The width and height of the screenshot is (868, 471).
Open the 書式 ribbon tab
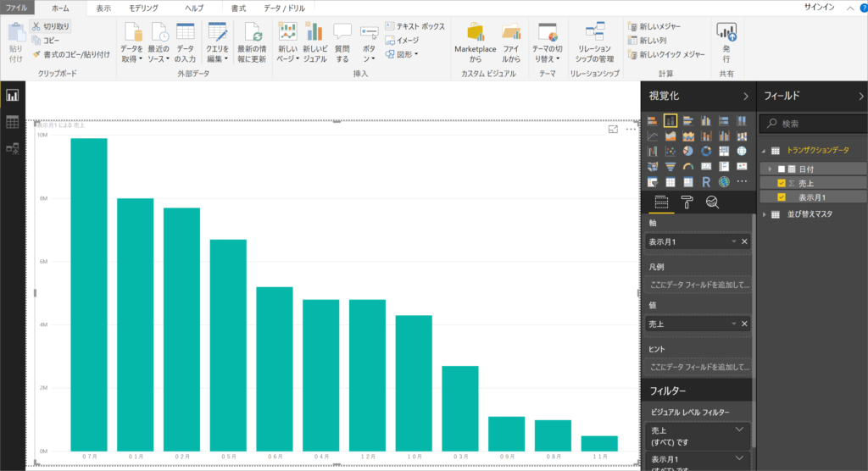coord(238,8)
